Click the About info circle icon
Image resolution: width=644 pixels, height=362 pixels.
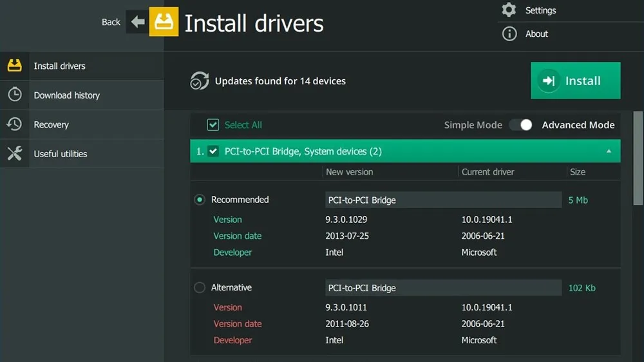509,33
